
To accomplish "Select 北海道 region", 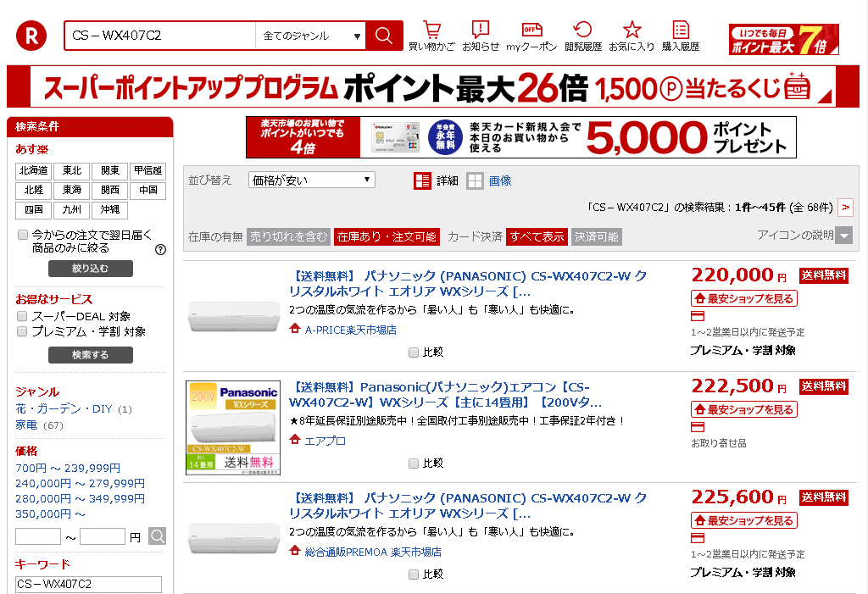I will tap(34, 170).
